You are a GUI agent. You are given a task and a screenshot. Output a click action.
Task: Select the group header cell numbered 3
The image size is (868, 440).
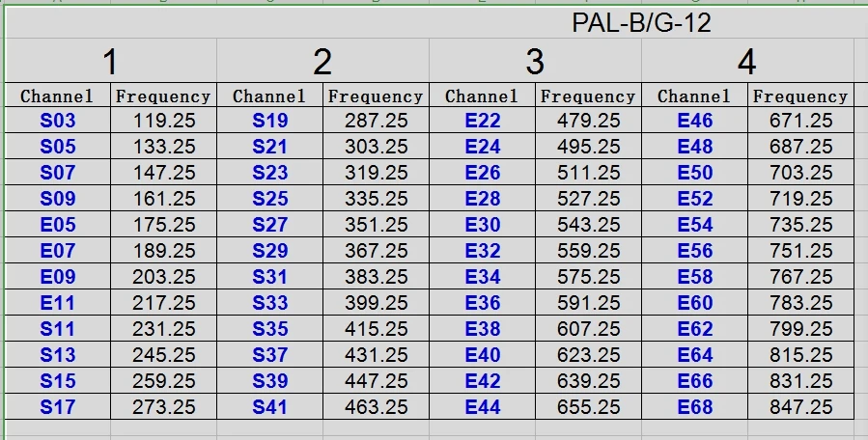(535, 63)
